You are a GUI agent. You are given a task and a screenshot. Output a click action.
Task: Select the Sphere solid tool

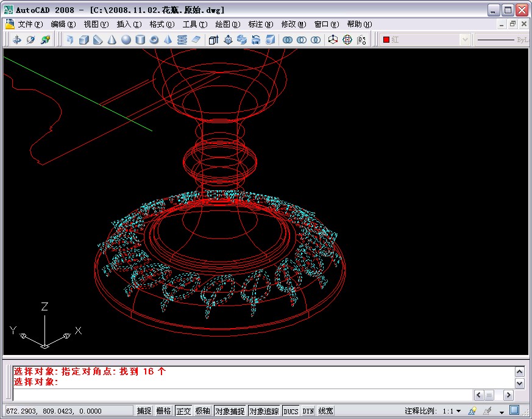(x=126, y=40)
